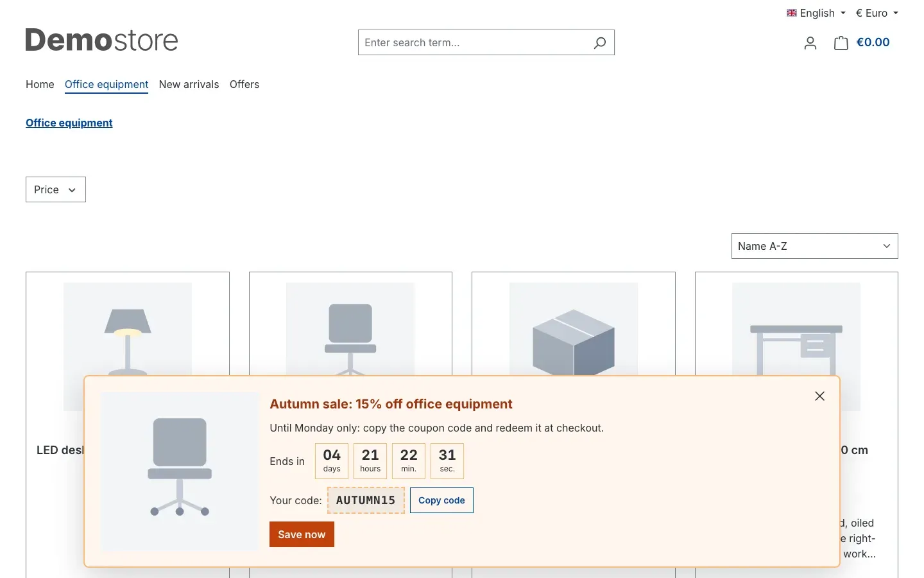Click the Office equipment breadcrumb link
The width and height of the screenshot is (924, 578).
pyautogui.click(x=69, y=123)
